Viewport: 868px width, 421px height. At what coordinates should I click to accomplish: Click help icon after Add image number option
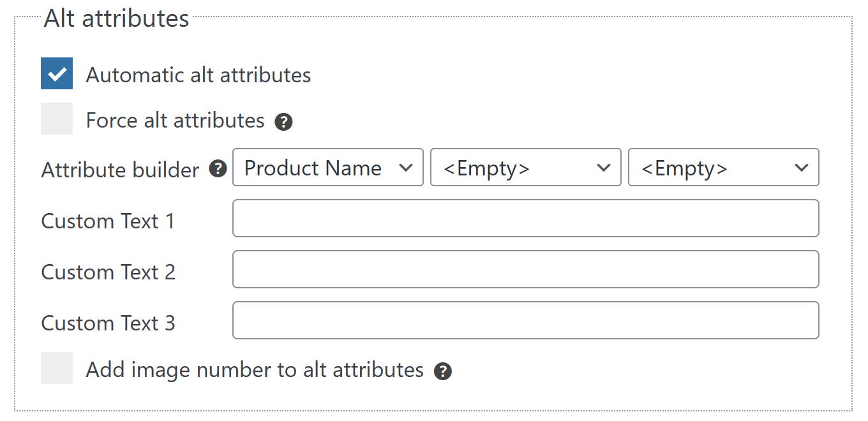[443, 371]
